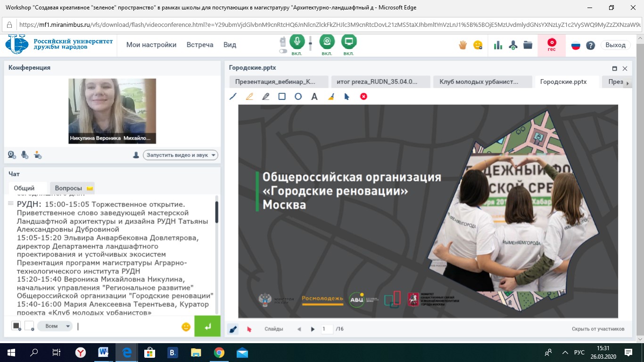The height and width of the screenshot is (362, 644).
Task: Toggle the drawing brush button below slide
Action: (233, 329)
